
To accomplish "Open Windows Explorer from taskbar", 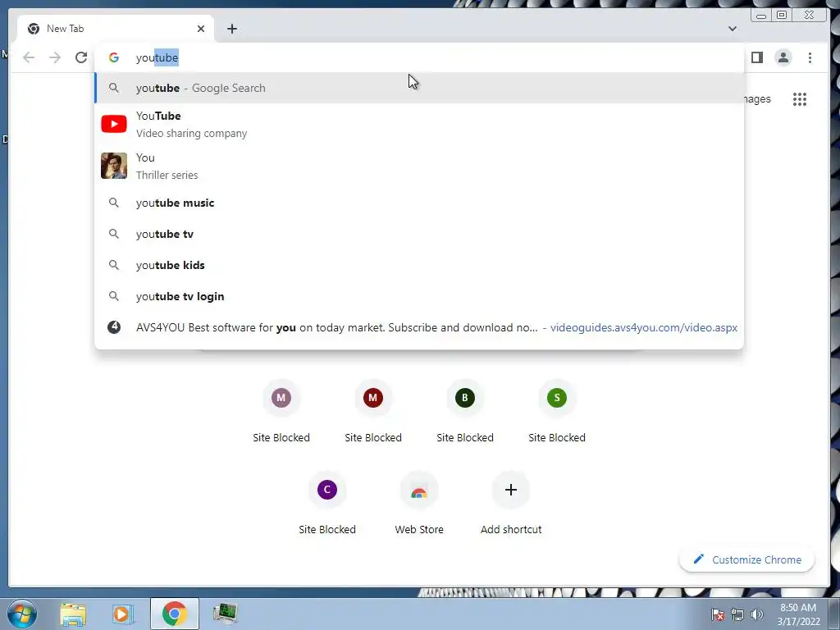I will coord(73,614).
